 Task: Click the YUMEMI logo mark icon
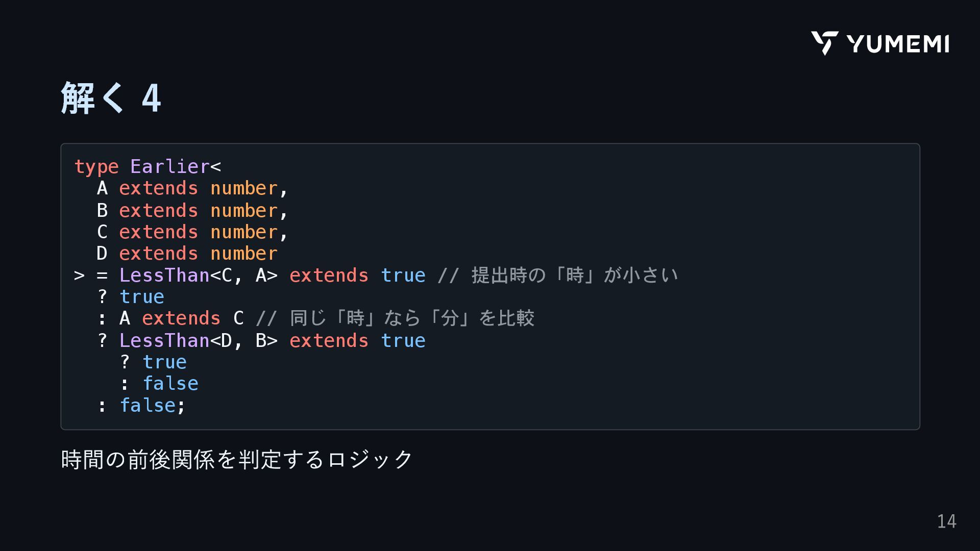824,43
